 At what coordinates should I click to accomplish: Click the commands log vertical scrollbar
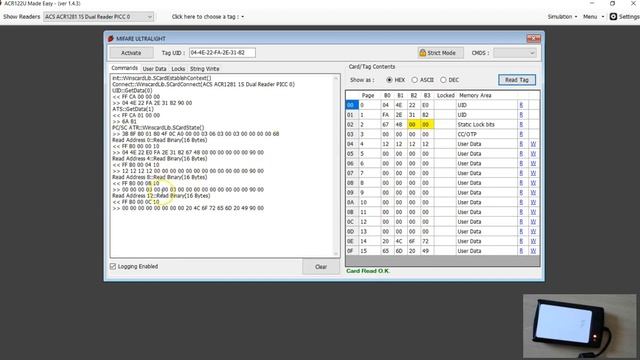pos(336,165)
